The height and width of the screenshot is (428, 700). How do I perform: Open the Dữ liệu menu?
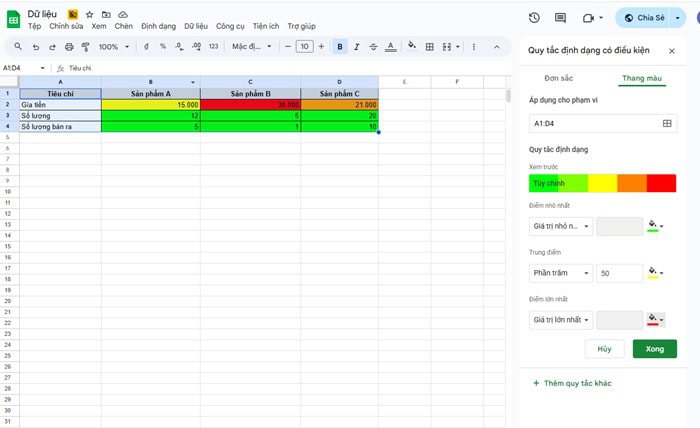coord(196,26)
